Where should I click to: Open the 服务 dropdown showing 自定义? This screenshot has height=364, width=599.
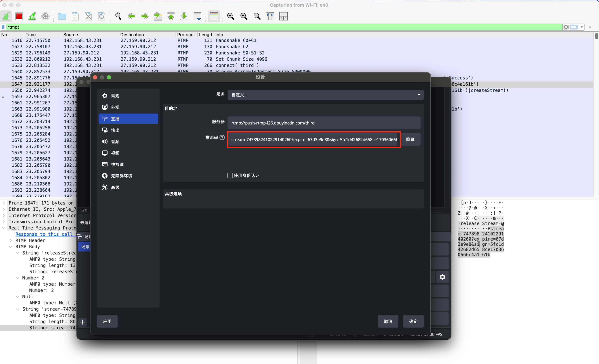(325, 95)
